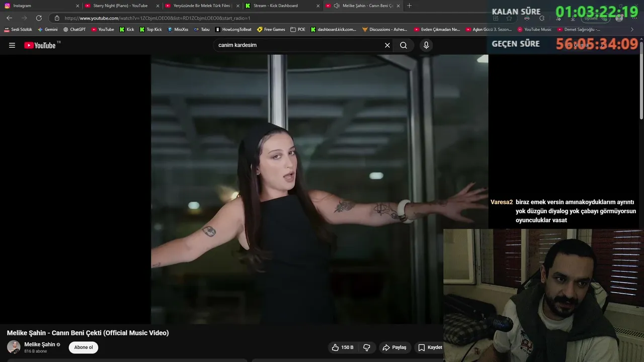Open Melike Şahin channel name link
Image resolution: width=644 pixels, height=362 pixels.
pos(40,344)
